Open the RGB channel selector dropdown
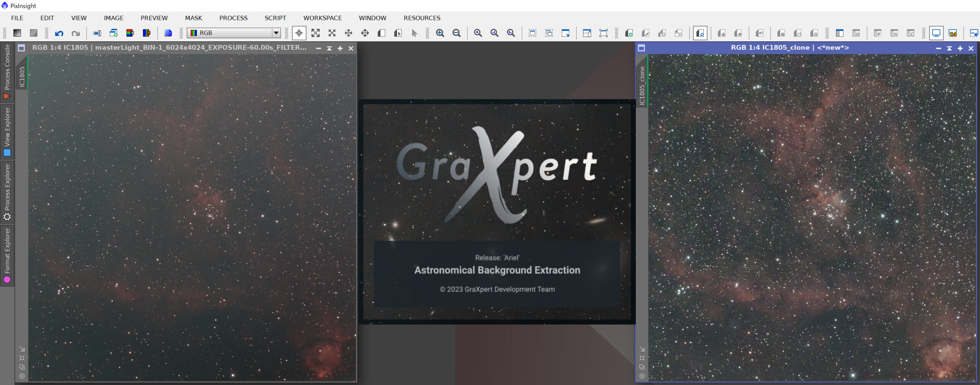980x385 pixels. pos(276,33)
